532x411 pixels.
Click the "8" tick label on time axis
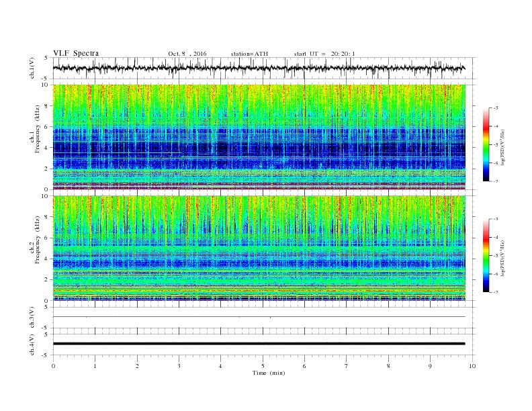388,366
